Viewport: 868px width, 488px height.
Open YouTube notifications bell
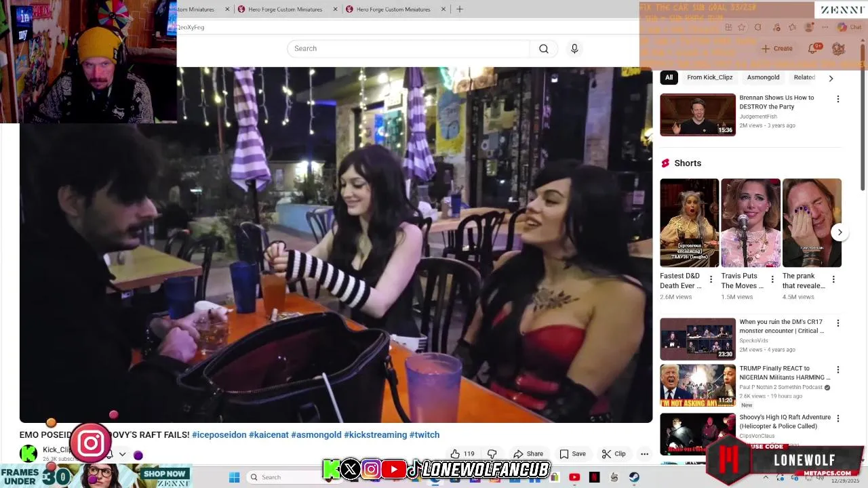813,49
